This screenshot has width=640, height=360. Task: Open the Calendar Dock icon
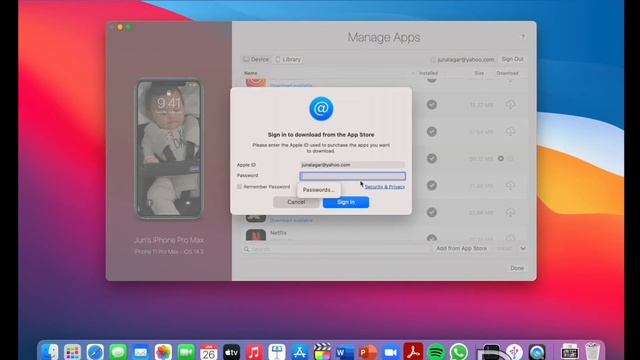[209, 352]
